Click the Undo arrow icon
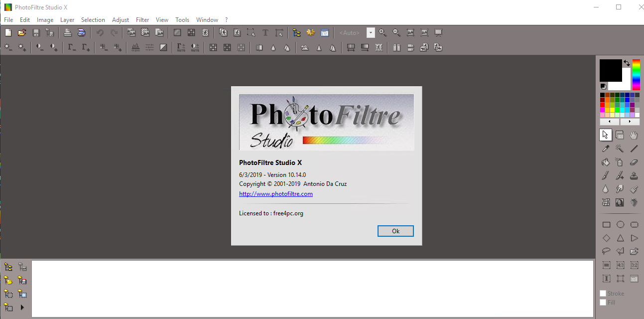 click(x=100, y=32)
